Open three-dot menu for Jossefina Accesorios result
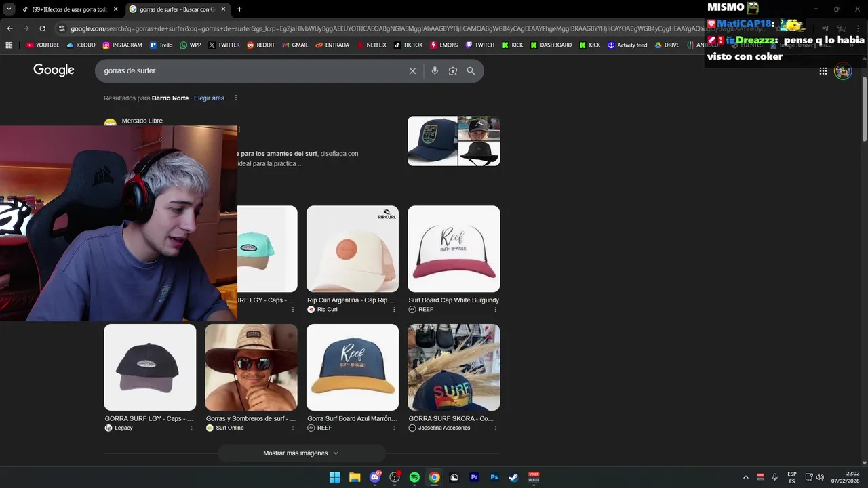Image resolution: width=868 pixels, height=488 pixels. (x=495, y=428)
